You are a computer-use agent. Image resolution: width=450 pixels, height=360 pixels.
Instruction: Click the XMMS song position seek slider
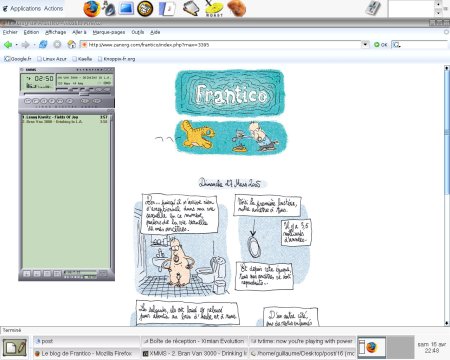pyautogui.click(x=67, y=94)
